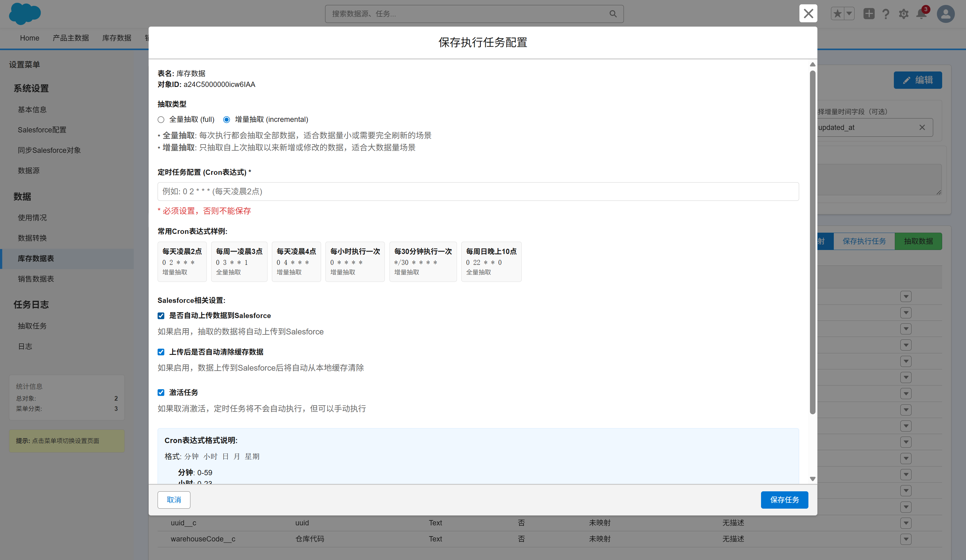Select the 每天凌晨2点 cron preset
The image size is (966, 560).
point(182,262)
